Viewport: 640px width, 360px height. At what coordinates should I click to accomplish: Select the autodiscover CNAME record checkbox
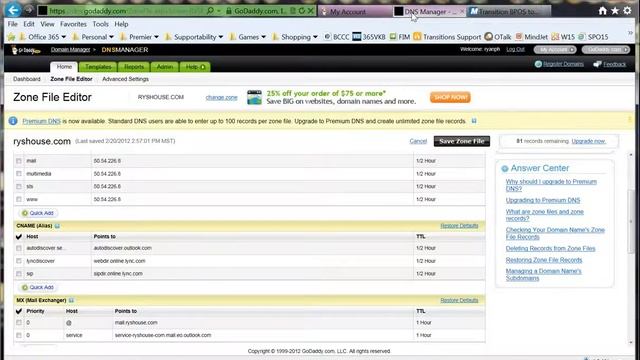[x=19, y=248]
